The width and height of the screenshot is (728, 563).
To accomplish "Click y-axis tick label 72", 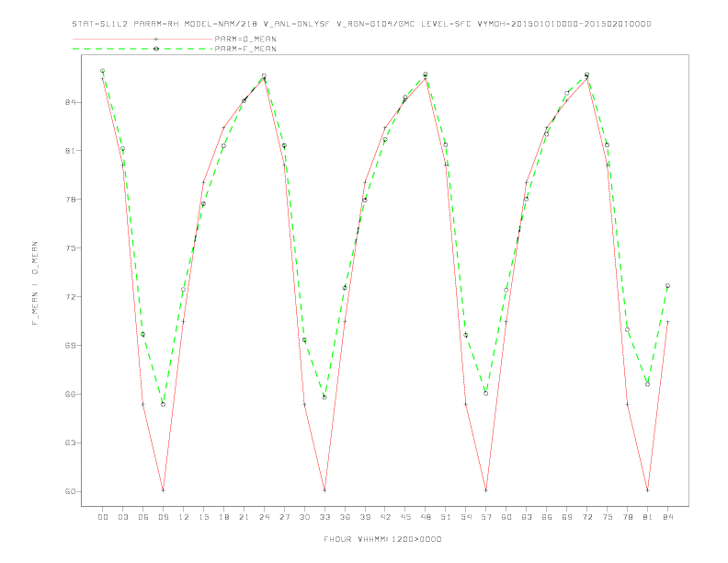I will (71, 297).
